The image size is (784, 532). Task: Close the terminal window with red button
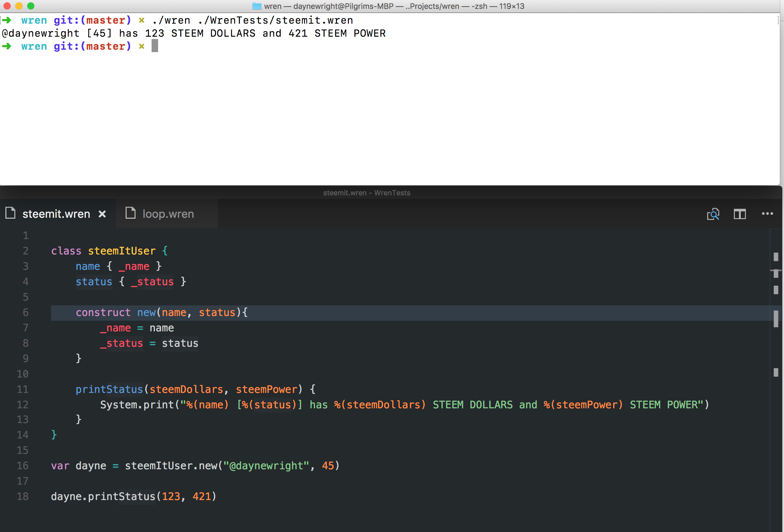(7, 6)
